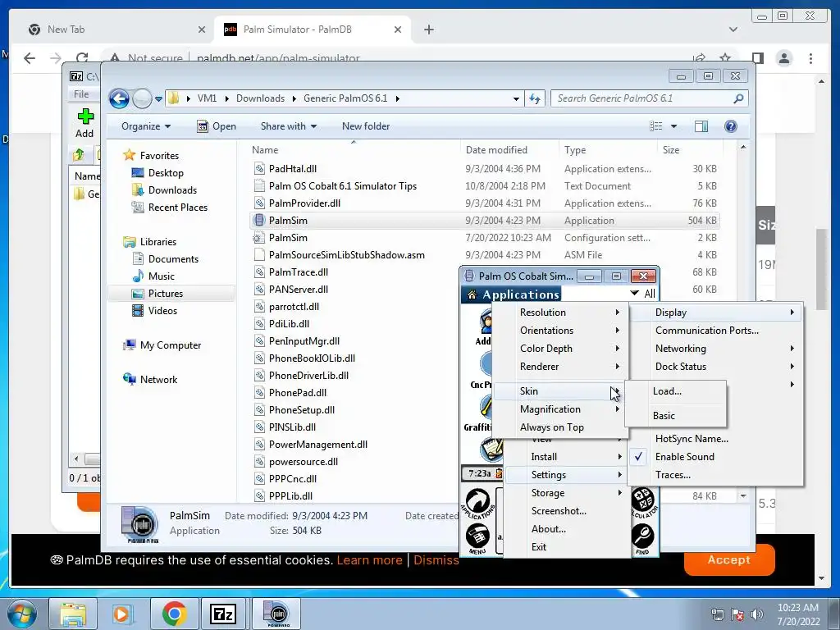Click the volume speaker tray icon
The height and width of the screenshot is (630, 840).
(x=757, y=614)
